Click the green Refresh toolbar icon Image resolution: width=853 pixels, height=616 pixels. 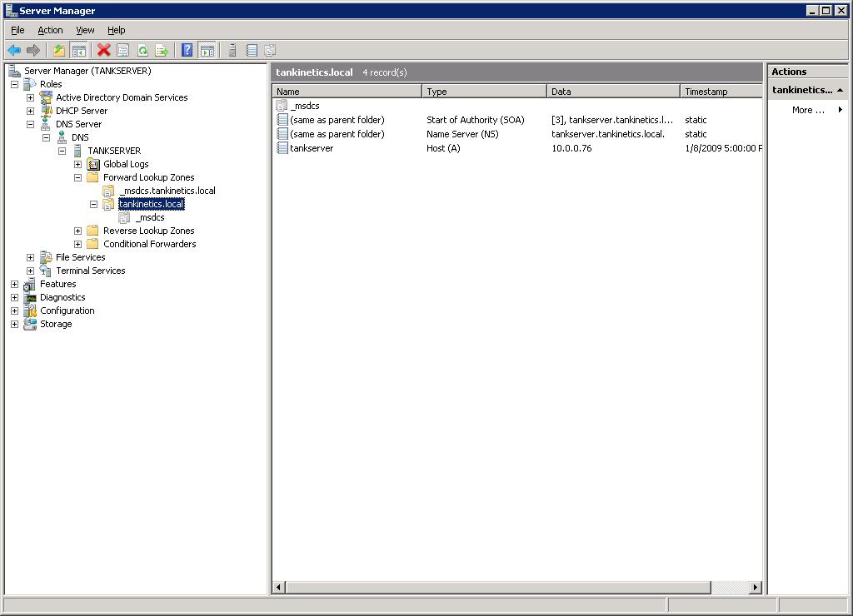tap(142, 51)
